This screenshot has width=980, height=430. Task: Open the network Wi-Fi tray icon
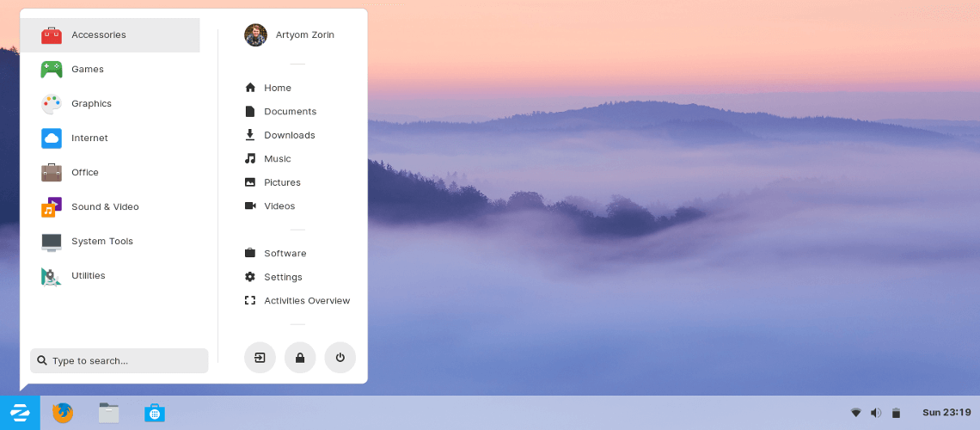855,413
